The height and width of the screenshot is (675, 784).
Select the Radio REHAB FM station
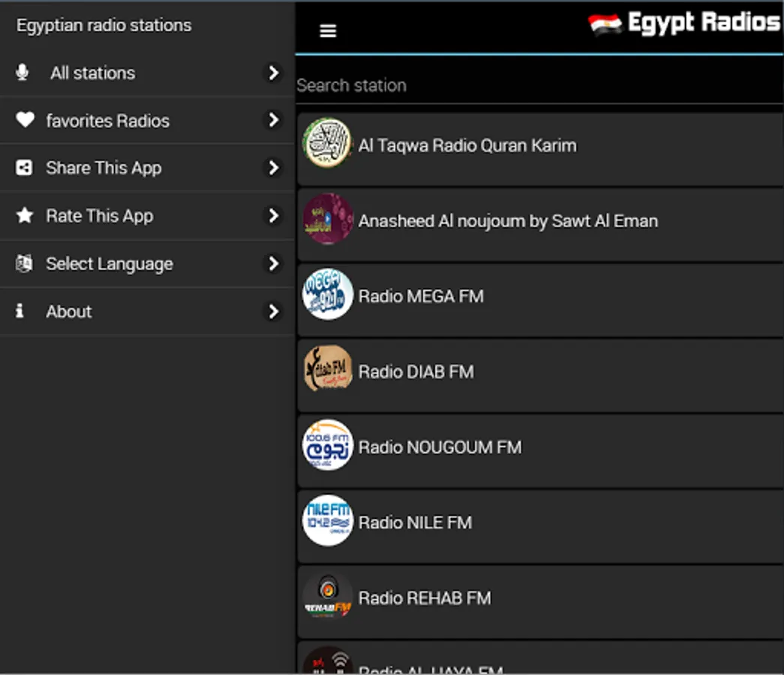click(x=540, y=602)
